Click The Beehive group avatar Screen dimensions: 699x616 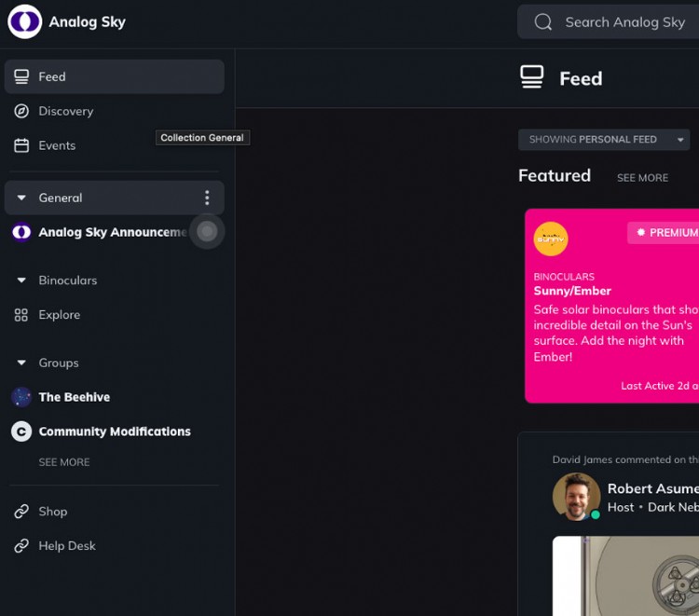point(21,397)
